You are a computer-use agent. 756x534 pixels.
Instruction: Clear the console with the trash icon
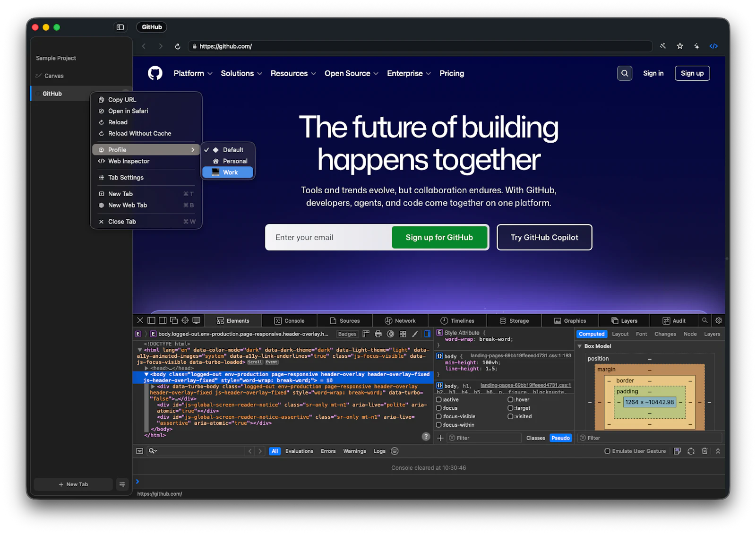[704, 451]
